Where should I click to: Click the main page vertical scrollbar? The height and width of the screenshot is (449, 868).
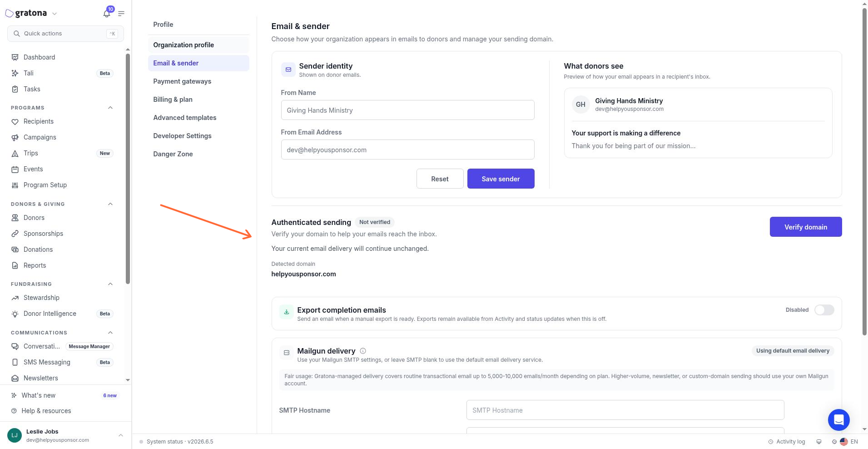864,172
